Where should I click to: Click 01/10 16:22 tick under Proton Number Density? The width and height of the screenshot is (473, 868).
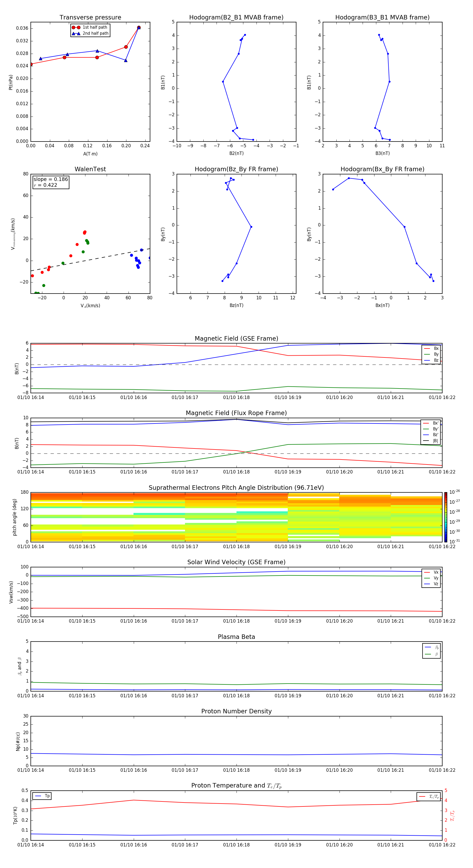click(442, 770)
